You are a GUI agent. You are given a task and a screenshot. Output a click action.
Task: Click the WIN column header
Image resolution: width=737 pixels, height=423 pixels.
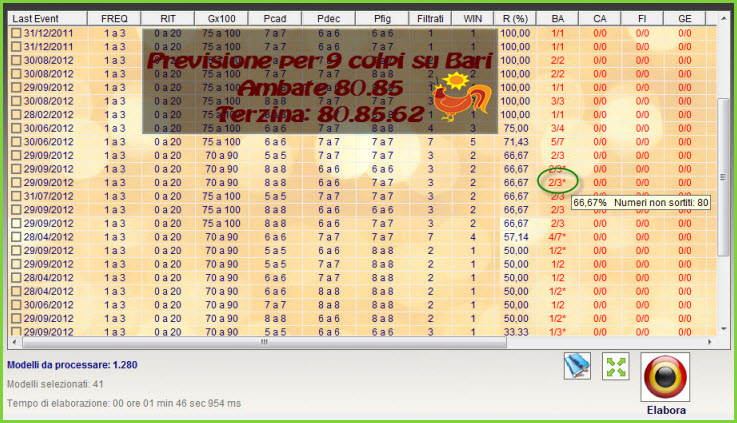[472, 18]
